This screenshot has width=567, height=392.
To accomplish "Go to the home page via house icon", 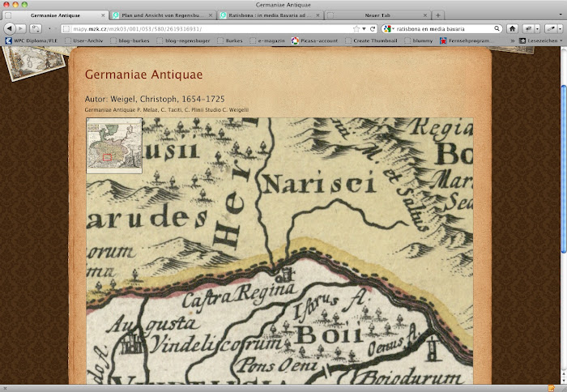I will (512, 28).
